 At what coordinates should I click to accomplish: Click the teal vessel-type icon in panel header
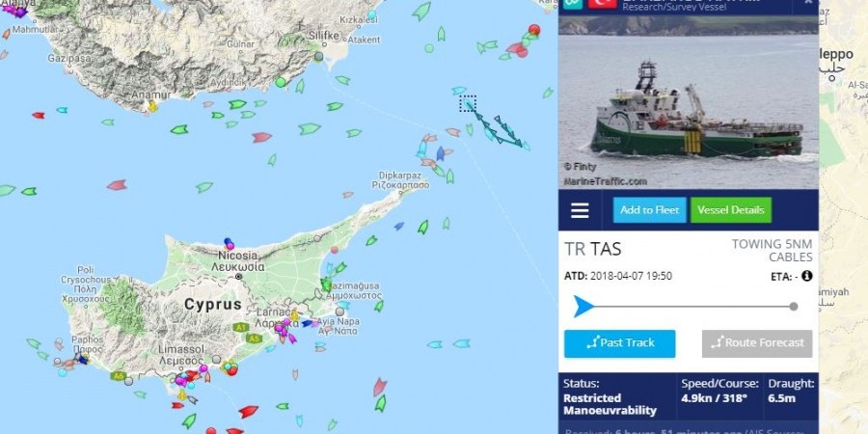[x=571, y=3]
